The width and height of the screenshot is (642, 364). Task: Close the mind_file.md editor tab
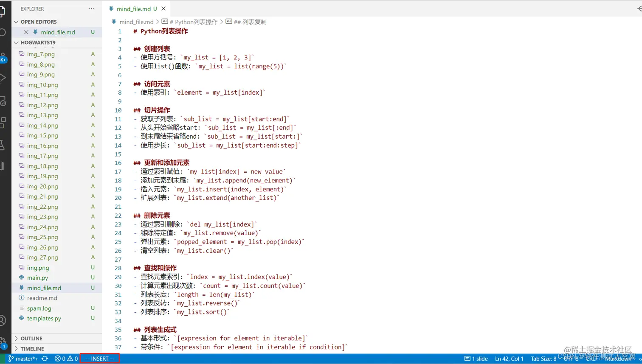(x=163, y=8)
